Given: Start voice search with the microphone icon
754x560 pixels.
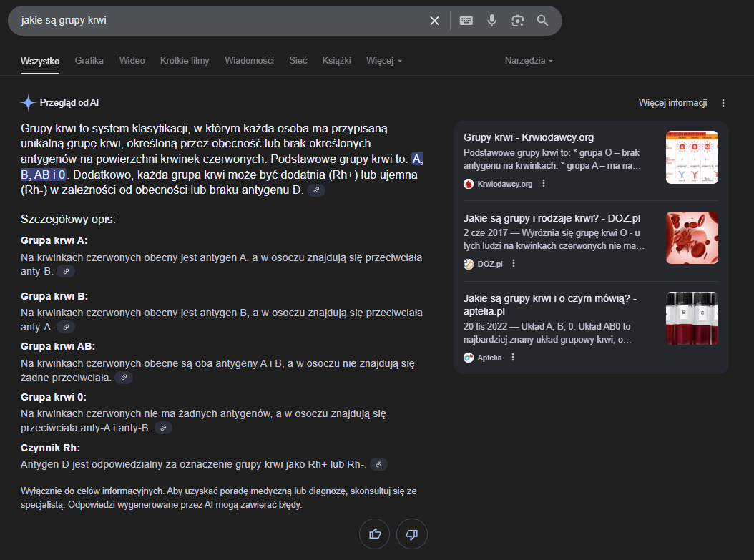Looking at the screenshot, I should [492, 21].
